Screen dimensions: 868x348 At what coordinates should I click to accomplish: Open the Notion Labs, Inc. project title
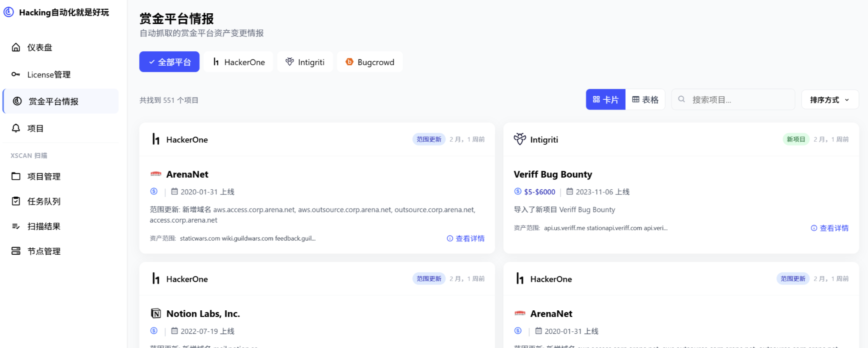click(x=203, y=314)
